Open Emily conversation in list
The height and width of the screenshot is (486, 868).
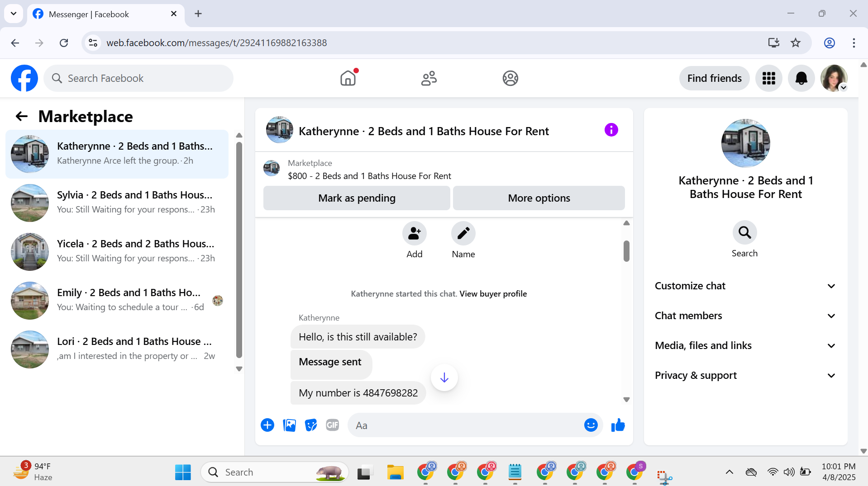coord(117,300)
